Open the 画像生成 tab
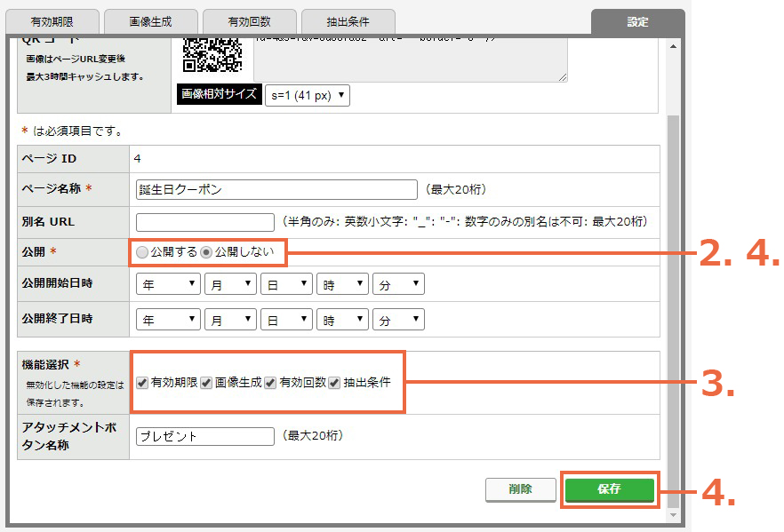This screenshot has height=532, width=784. pyautogui.click(x=150, y=22)
